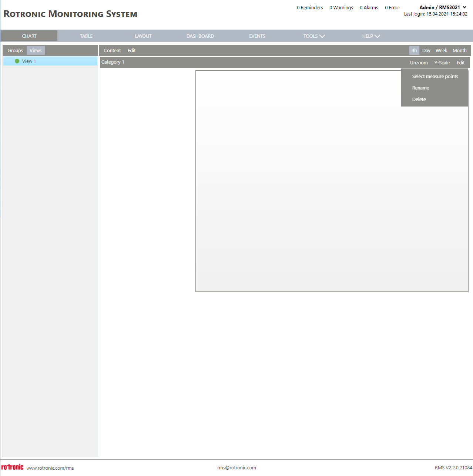The image size is (473, 476).
Task: Expand the TOOLS dropdown menu
Action: click(x=314, y=36)
